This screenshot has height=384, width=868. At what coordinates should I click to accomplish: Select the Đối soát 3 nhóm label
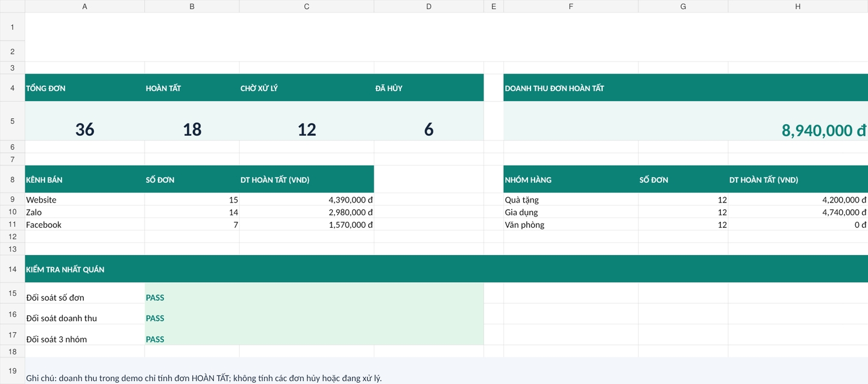click(x=84, y=335)
